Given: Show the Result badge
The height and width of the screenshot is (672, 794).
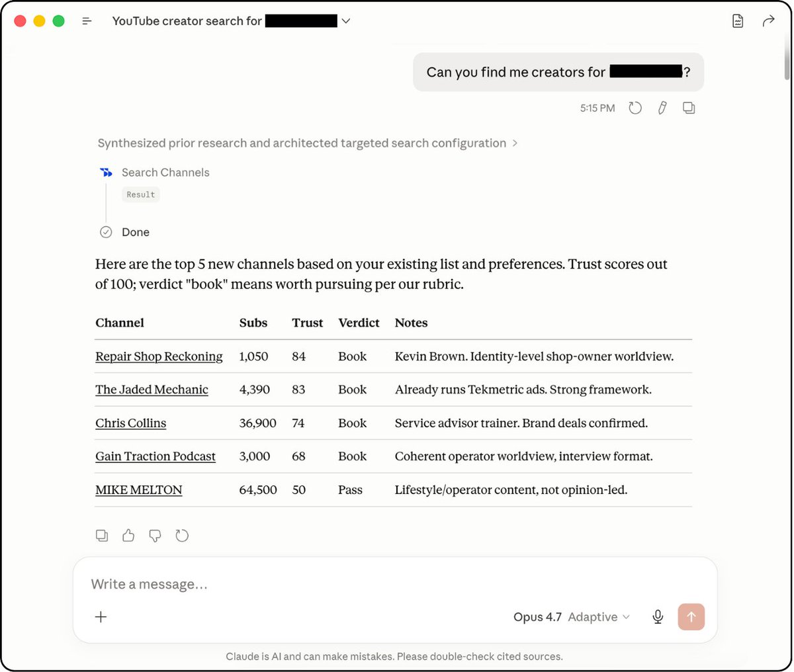Looking at the screenshot, I should [141, 194].
